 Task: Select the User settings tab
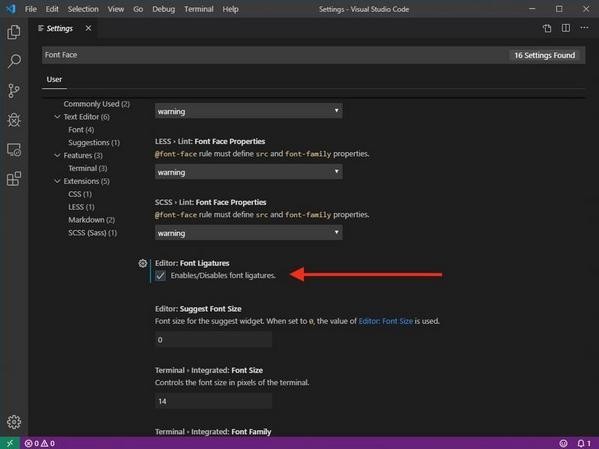click(54, 79)
